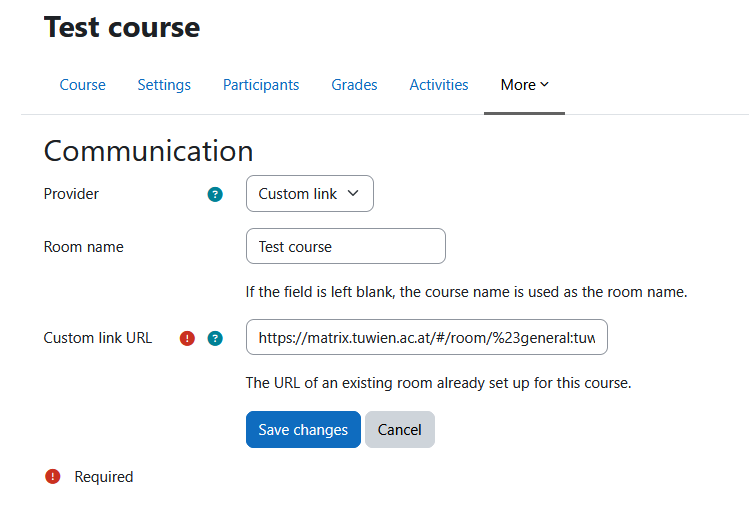This screenshot has width=749, height=507.
Task: Expand the Provider dropdown showing Custom link
Action: pos(309,194)
